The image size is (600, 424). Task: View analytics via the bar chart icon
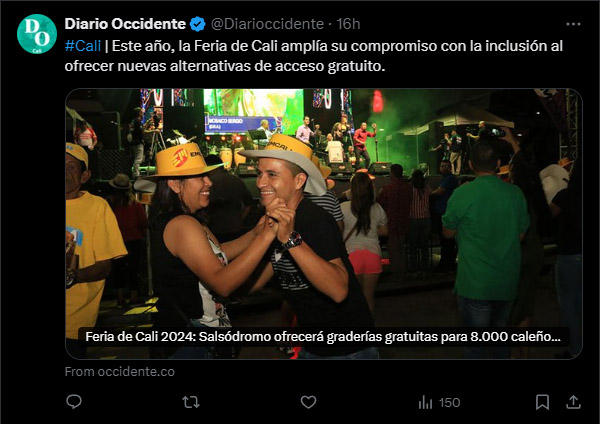(425, 402)
